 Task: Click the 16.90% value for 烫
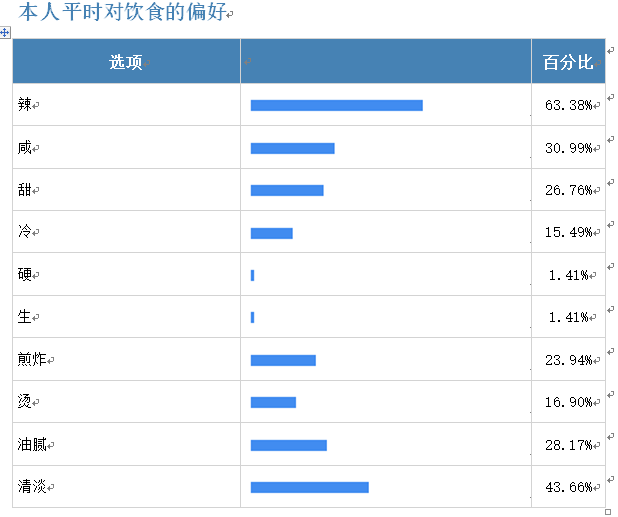point(568,402)
